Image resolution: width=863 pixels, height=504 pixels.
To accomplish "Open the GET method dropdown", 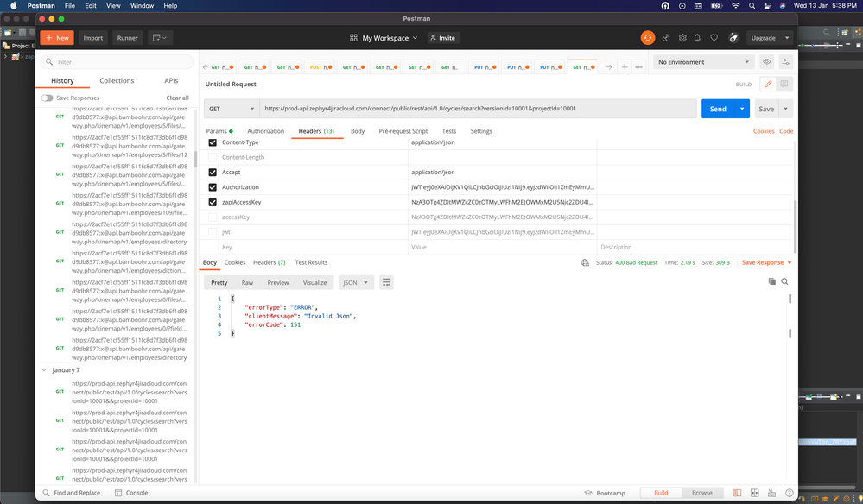I will pos(232,109).
